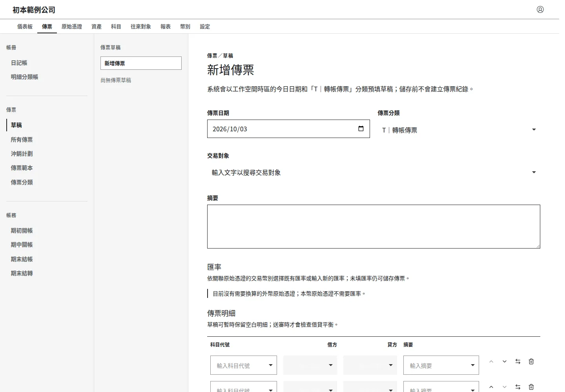Open the 科目 tab

[x=116, y=27]
